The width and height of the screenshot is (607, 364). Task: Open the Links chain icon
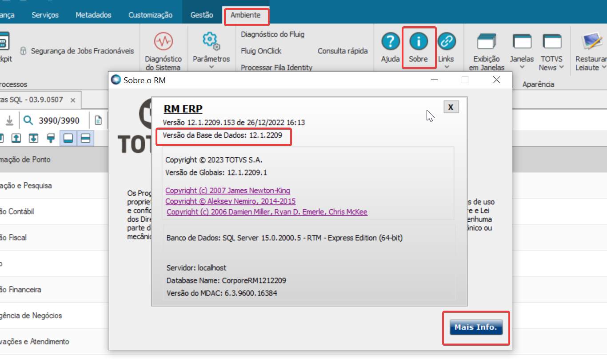click(447, 42)
